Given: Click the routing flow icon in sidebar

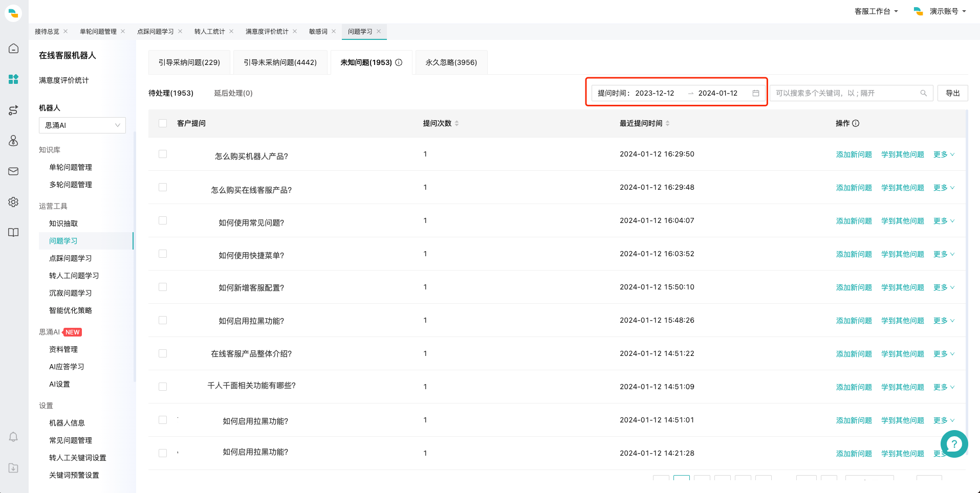Looking at the screenshot, I should pos(14,110).
